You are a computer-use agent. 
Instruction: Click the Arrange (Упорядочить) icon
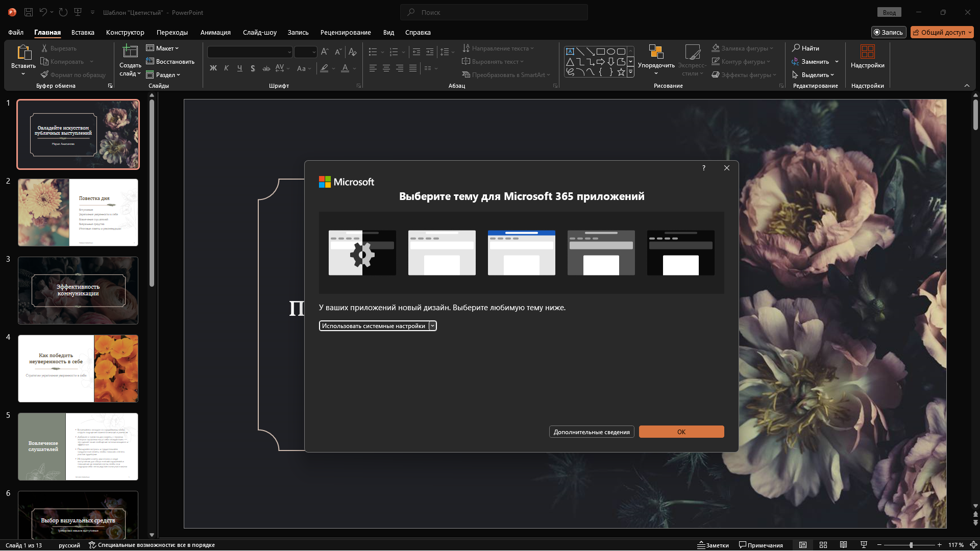point(656,52)
